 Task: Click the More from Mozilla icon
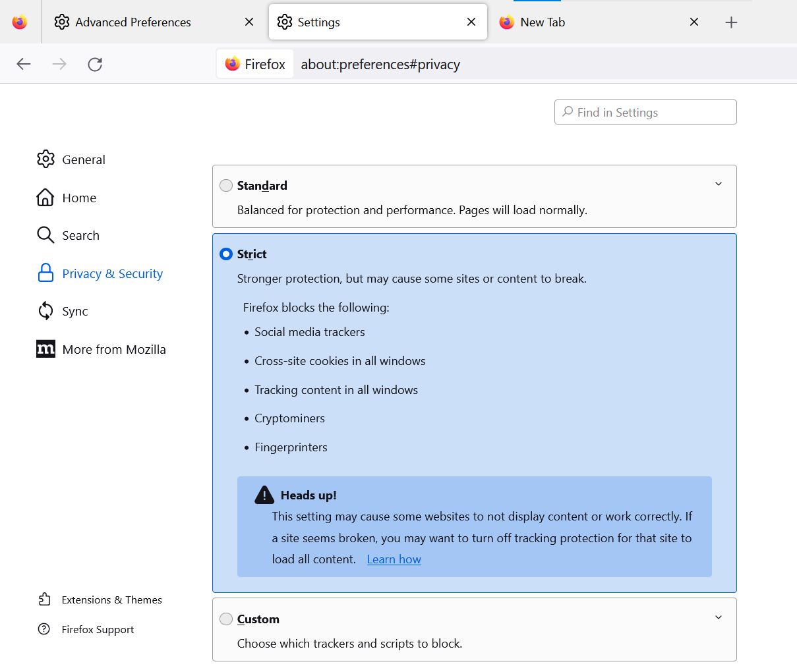click(x=45, y=349)
